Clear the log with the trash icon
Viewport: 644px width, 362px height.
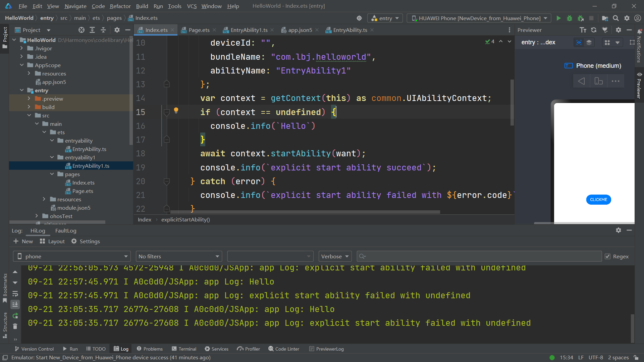pyautogui.click(x=15, y=326)
